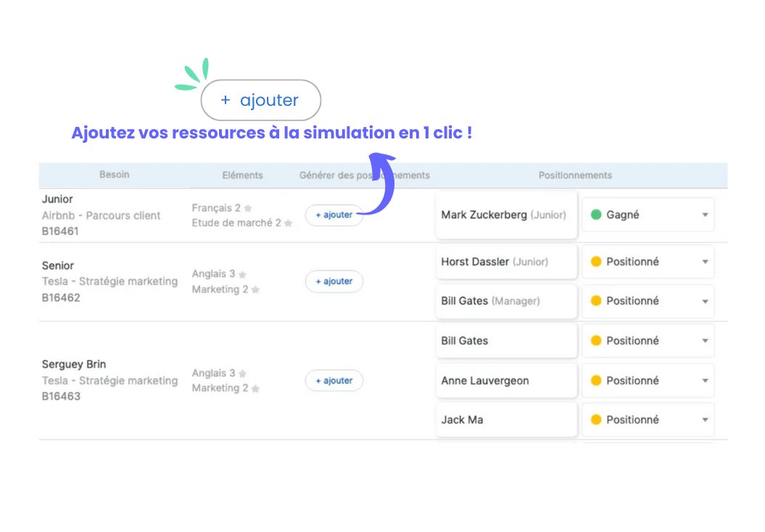The image size is (765, 532).
Task: Click 'Tesla - Stratégie marketing' in Senior row
Action: [x=109, y=281]
